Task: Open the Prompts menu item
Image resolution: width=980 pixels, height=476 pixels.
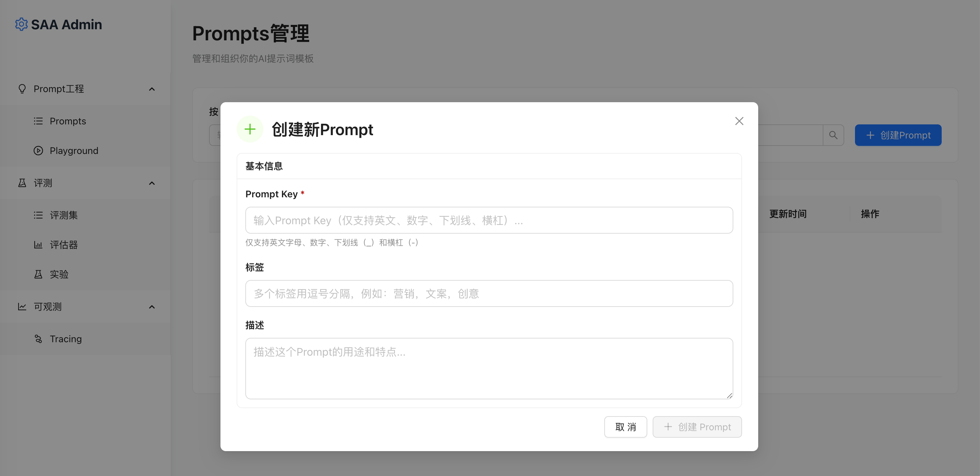Action: (x=68, y=121)
